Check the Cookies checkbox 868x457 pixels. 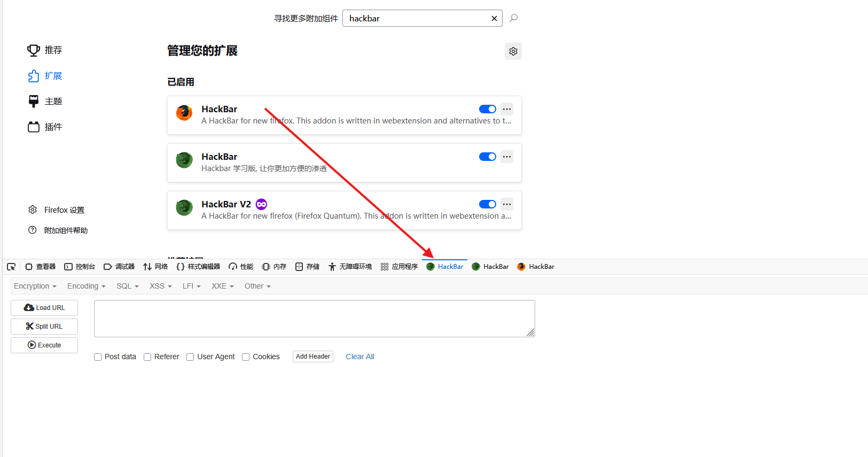tap(246, 357)
